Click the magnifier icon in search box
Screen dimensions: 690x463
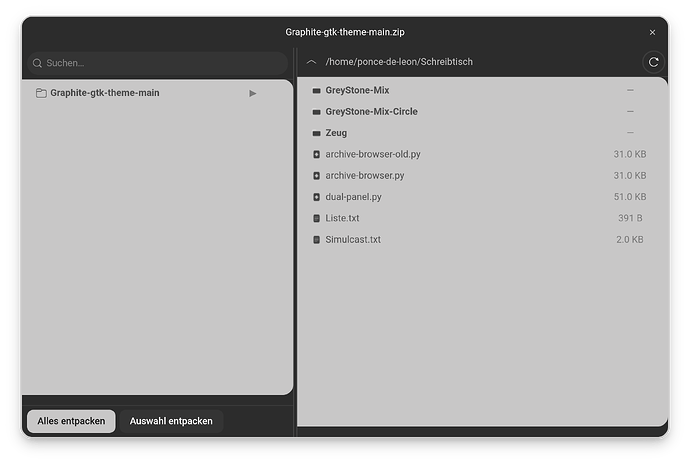point(38,63)
